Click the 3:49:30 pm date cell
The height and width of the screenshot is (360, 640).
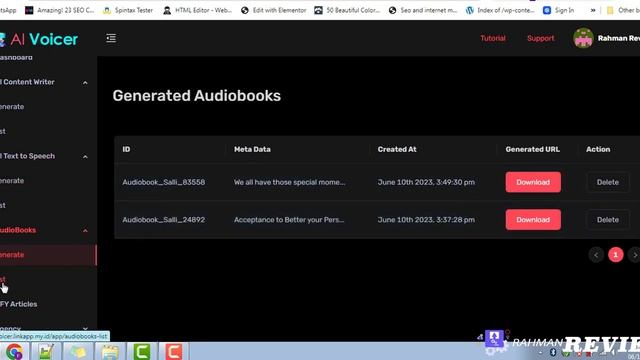click(426, 182)
